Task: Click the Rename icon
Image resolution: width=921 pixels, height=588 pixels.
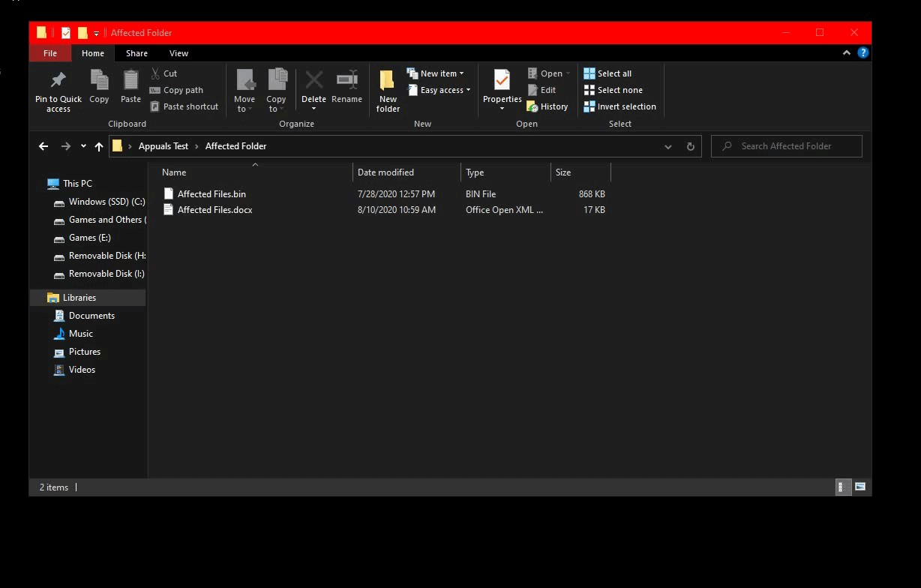Action: click(346, 79)
